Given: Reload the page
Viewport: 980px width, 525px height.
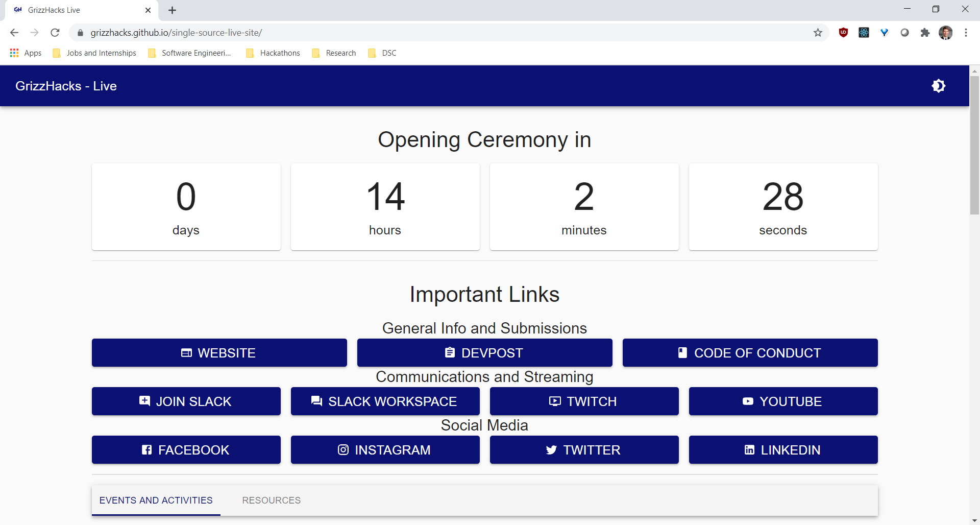Looking at the screenshot, I should point(55,33).
